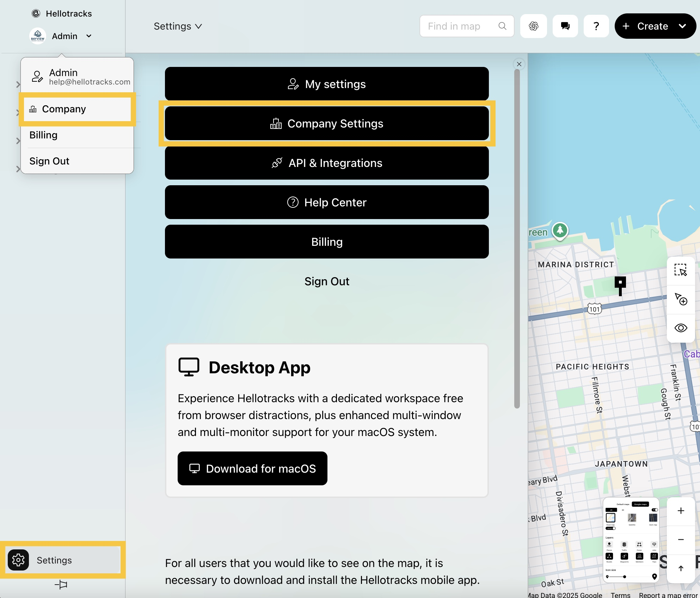Click the question mark help button
Image resolution: width=700 pixels, height=598 pixels.
(596, 26)
